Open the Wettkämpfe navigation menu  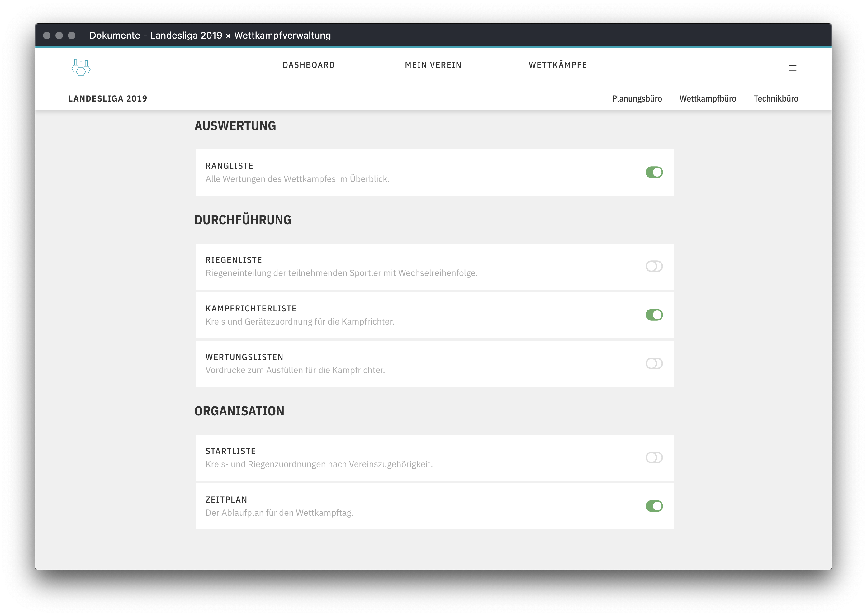pos(557,65)
